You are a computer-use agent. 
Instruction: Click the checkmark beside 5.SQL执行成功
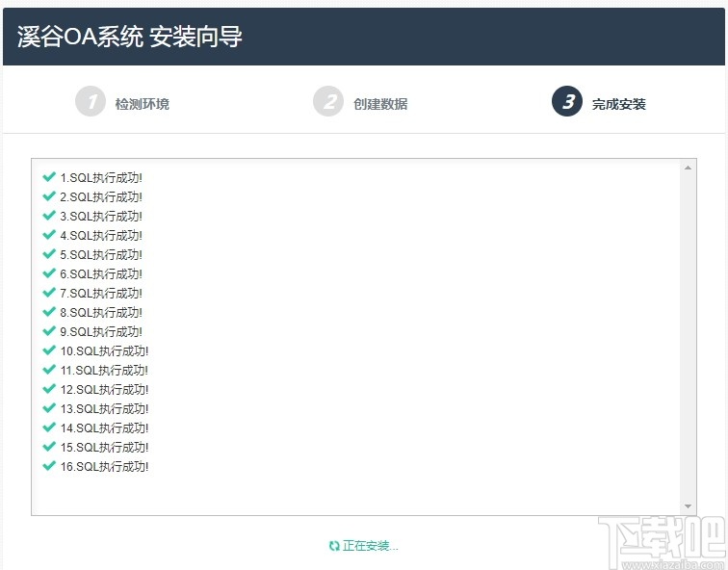click(49, 254)
